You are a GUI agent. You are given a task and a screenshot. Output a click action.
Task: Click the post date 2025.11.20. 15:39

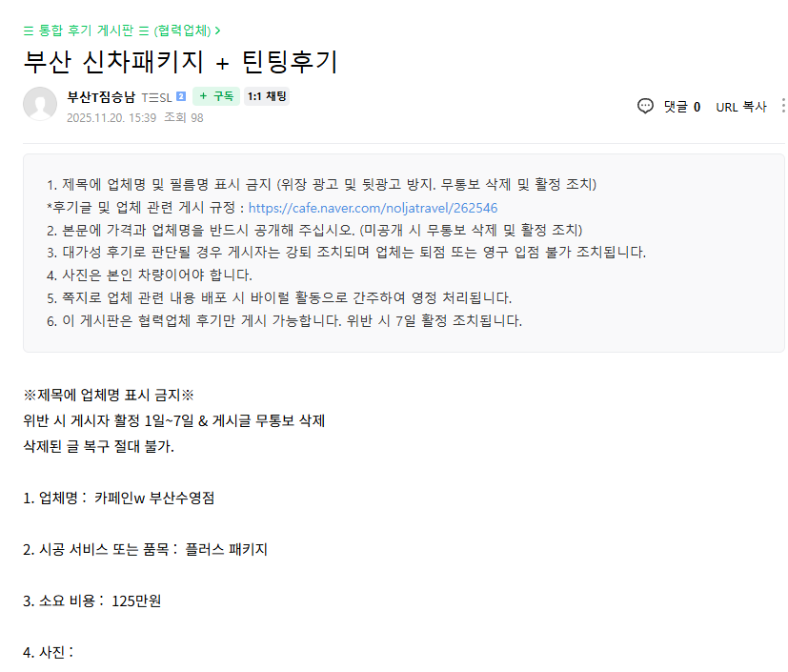[x=111, y=118]
